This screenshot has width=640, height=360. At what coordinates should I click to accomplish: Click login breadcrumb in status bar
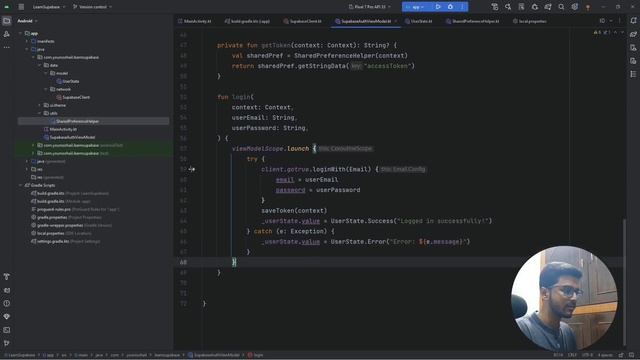pyautogui.click(x=256, y=355)
